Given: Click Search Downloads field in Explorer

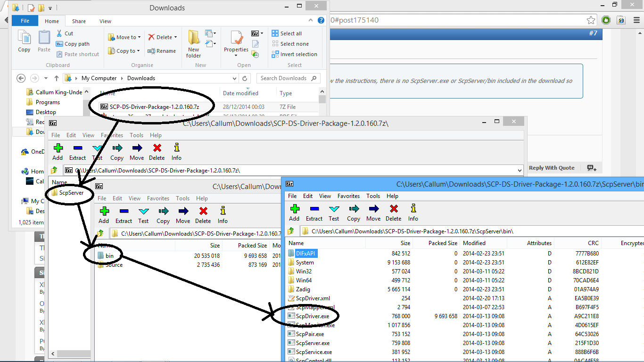Looking at the screenshot, I should tap(289, 78).
